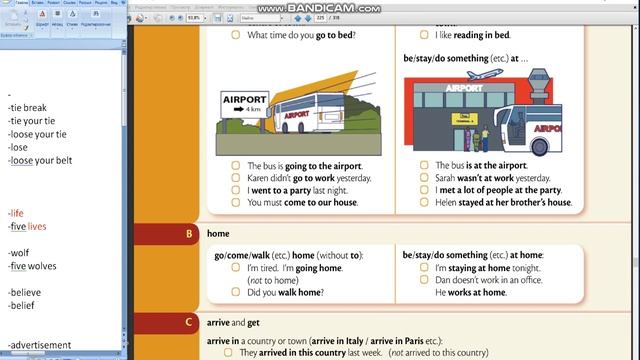Click the sentence "Helen stayed at her brother's house"
640x360 pixels.
(x=504, y=202)
